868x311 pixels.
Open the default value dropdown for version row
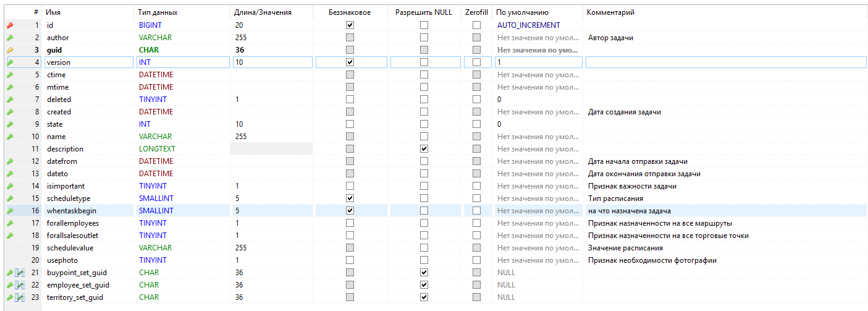537,62
